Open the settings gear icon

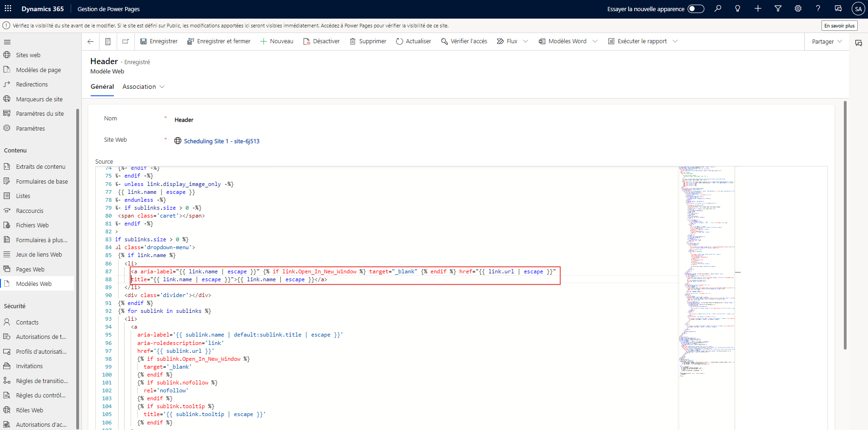pyautogui.click(x=798, y=8)
